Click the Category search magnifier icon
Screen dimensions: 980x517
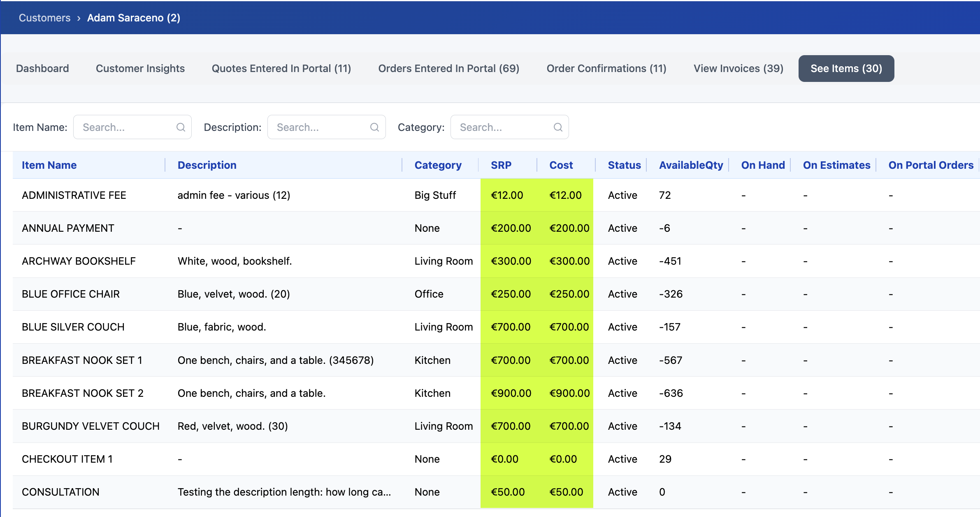click(558, 127)
